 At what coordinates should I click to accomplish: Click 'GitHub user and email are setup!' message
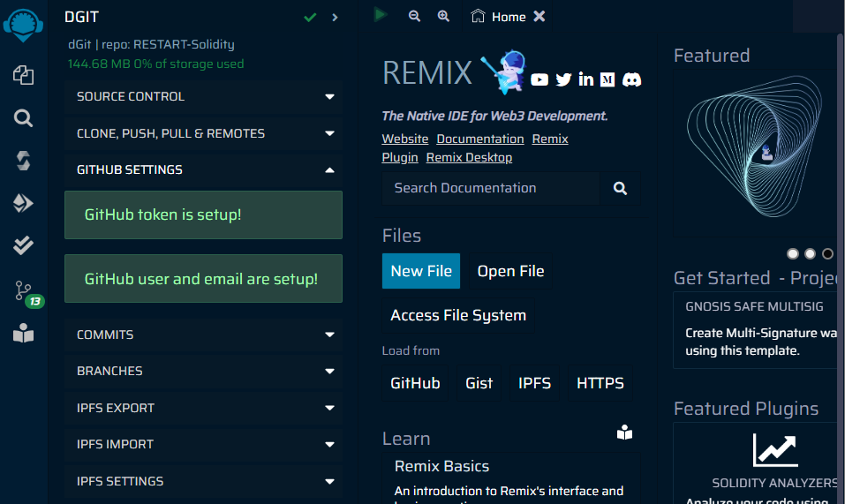pos(203,278)
